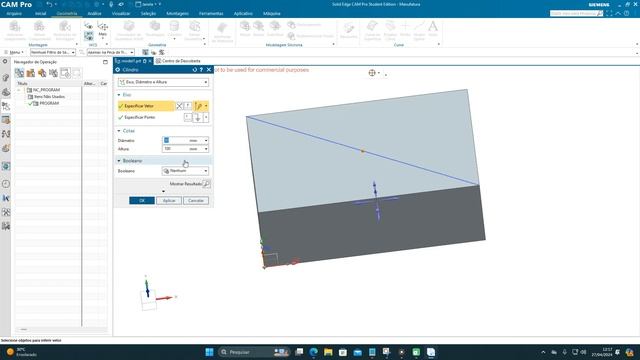This screenshot has height=360, width=640.
Task: Click the Undo arrow in title bar
Action: pos(49,4)
